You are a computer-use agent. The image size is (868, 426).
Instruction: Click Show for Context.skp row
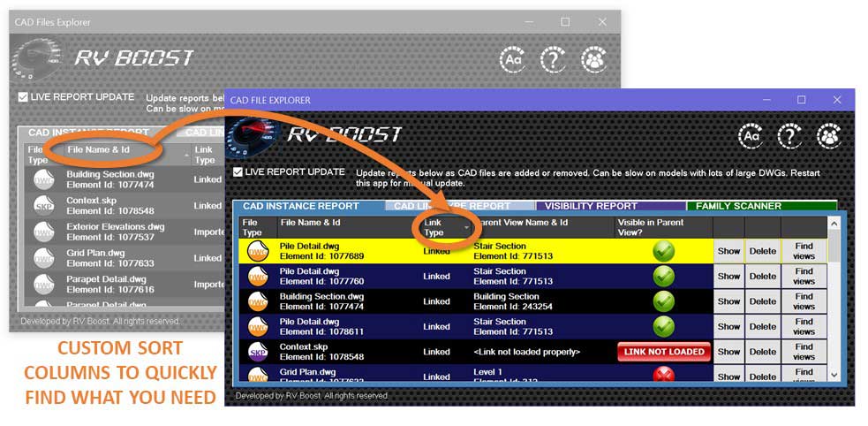click(728, 352)
